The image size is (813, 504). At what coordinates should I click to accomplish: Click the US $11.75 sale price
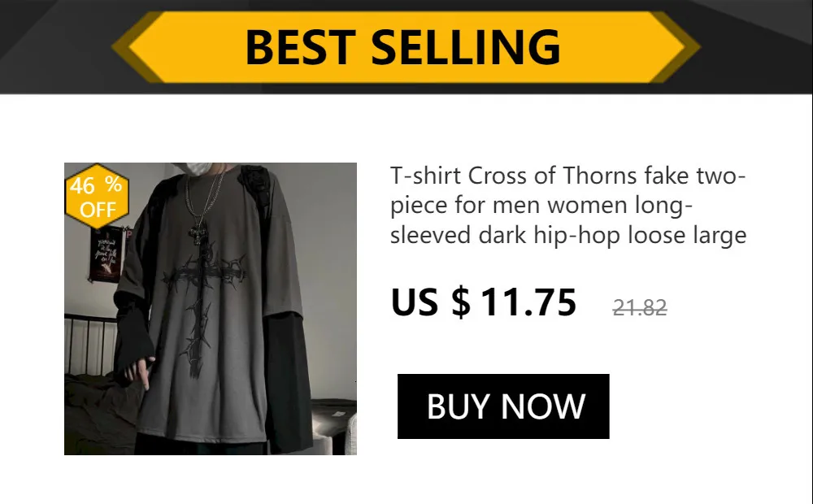click(483, 302)
